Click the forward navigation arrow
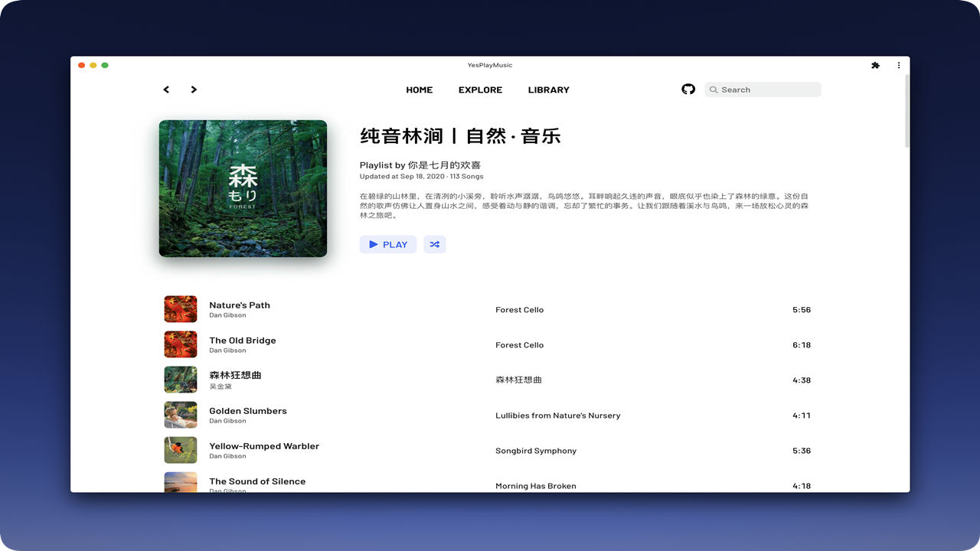980x551 pixels. click(x=194, y=90)
